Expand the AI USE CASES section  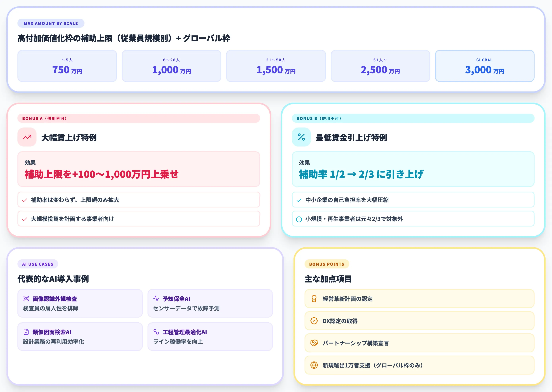tap(38, 264)
